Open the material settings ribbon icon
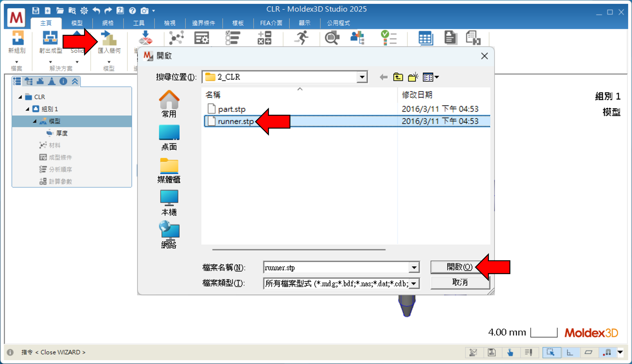632x364 pixels. [x=176, y=38]
